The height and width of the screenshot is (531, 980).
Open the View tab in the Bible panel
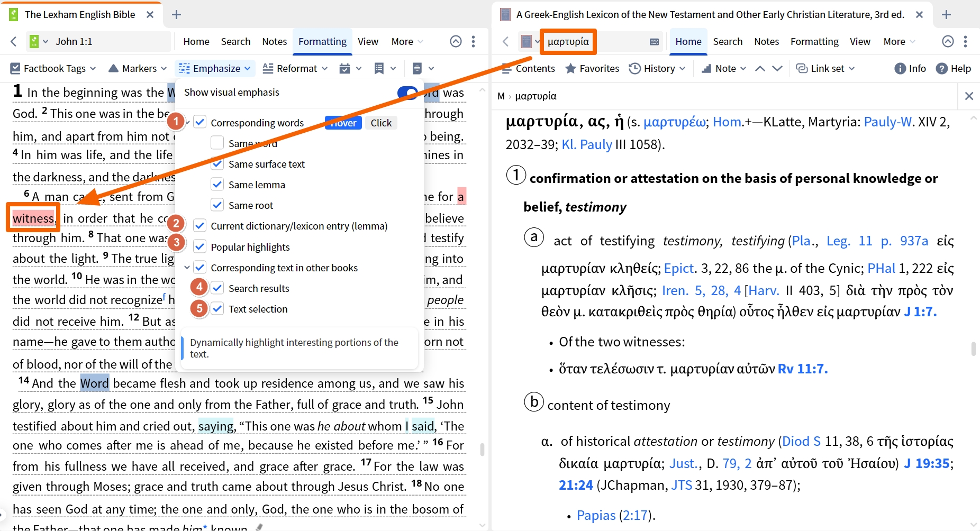(x=368, y=41)
